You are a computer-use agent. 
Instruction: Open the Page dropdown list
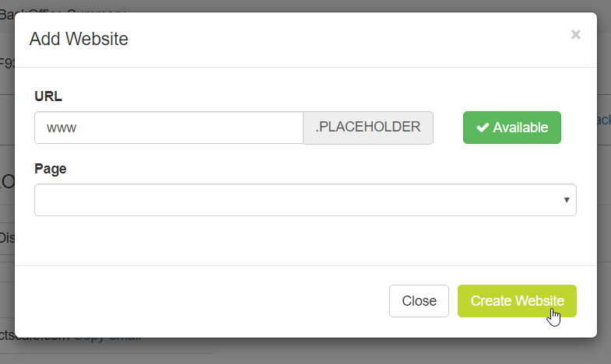pyautogui.click(x=305, y=199)
